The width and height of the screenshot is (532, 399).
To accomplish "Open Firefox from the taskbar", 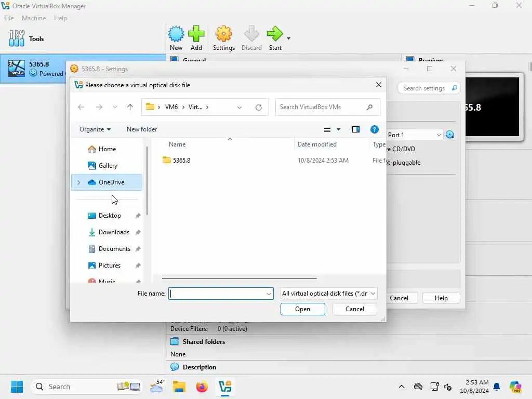I will (x=202, y=387).
